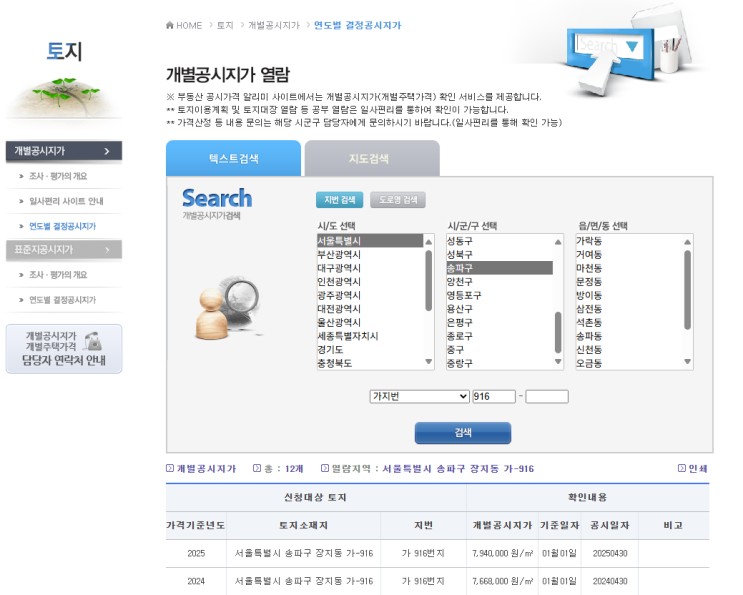The image size is (743, 595).
Task: Click the 연도별 결정공시지가 breadcrumb item
Action: (x=357, y=26)
